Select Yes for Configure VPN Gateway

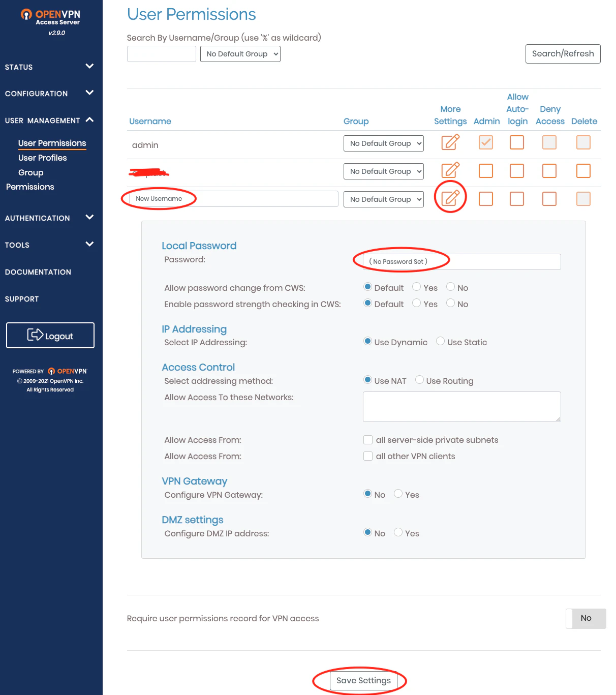point(398,494)
